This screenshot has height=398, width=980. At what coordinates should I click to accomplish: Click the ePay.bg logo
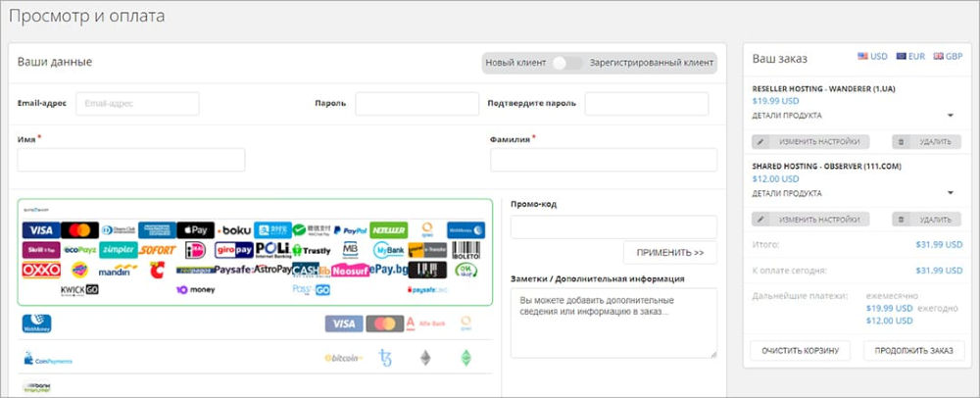click(389, 270)
